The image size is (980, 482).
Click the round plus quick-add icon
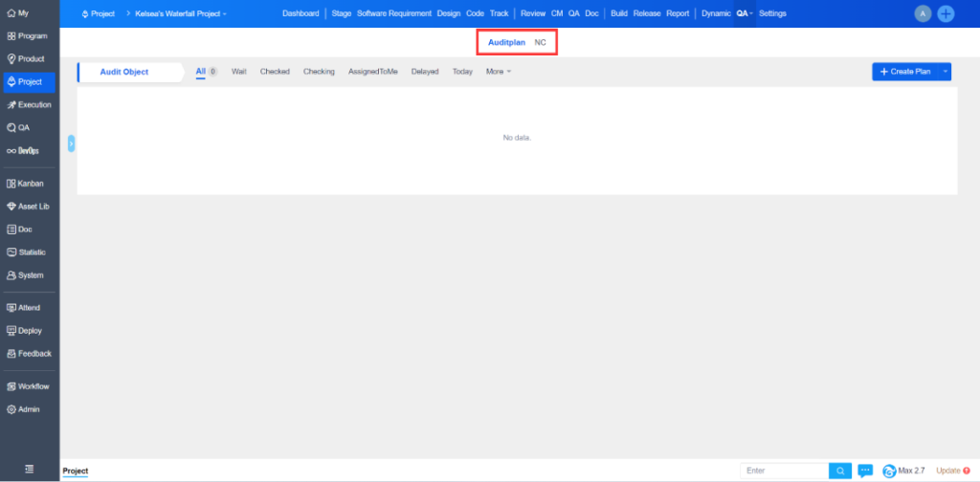(x=946, y=13)
